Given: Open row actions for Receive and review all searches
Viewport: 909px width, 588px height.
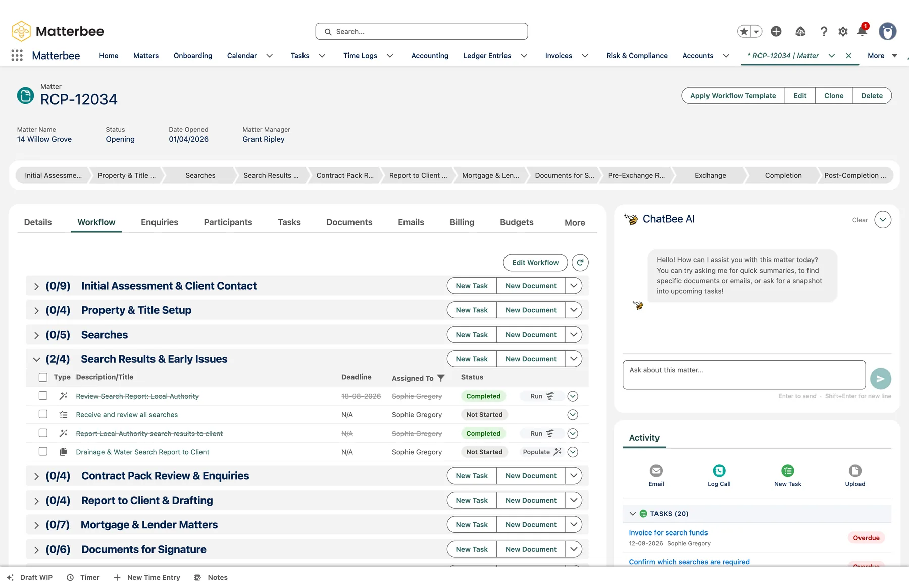Looking at the screenshot, I should click(573, 415).
